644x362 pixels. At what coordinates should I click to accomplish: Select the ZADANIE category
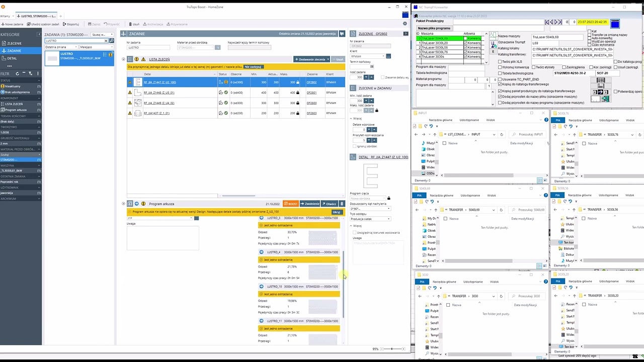click(21, 51)
